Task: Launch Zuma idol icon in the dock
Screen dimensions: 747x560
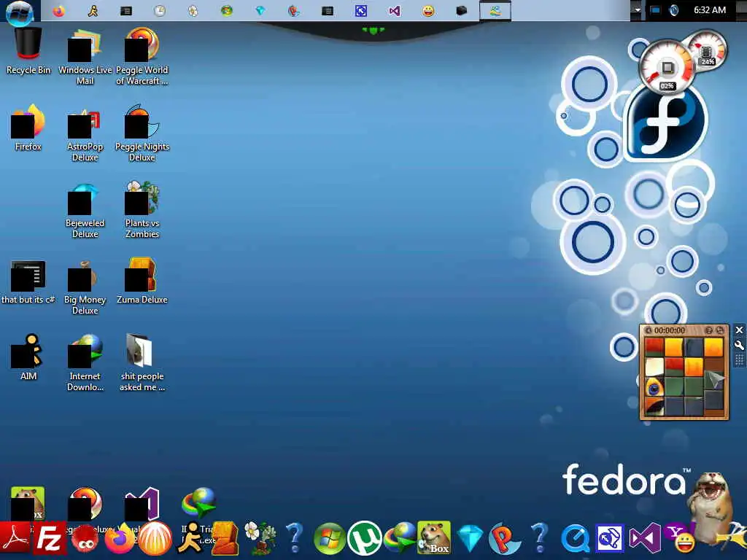Action: pyautogui.click(x=225, y=538)
